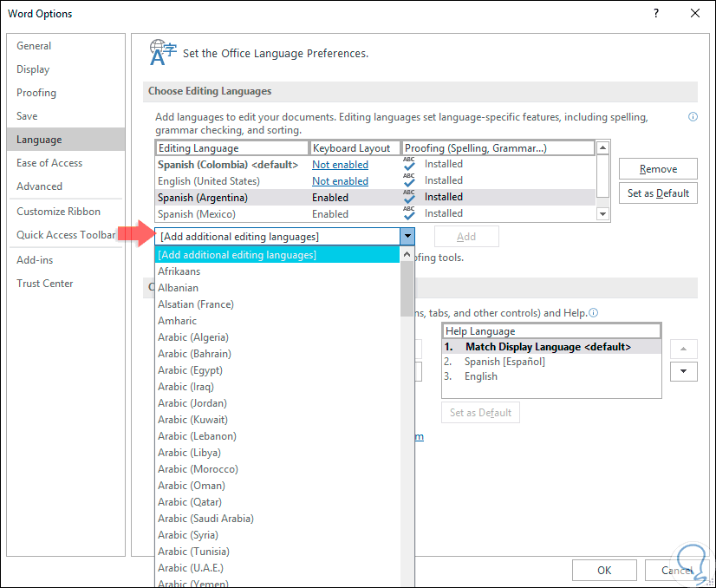Choose Arabic (Saudi Arabia) from the list
The image size is (716, 588).
click(277, 518)
